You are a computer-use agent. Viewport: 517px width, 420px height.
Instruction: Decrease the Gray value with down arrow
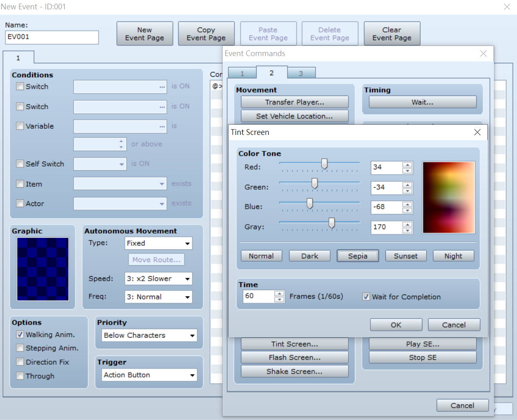tap(407, 230)
